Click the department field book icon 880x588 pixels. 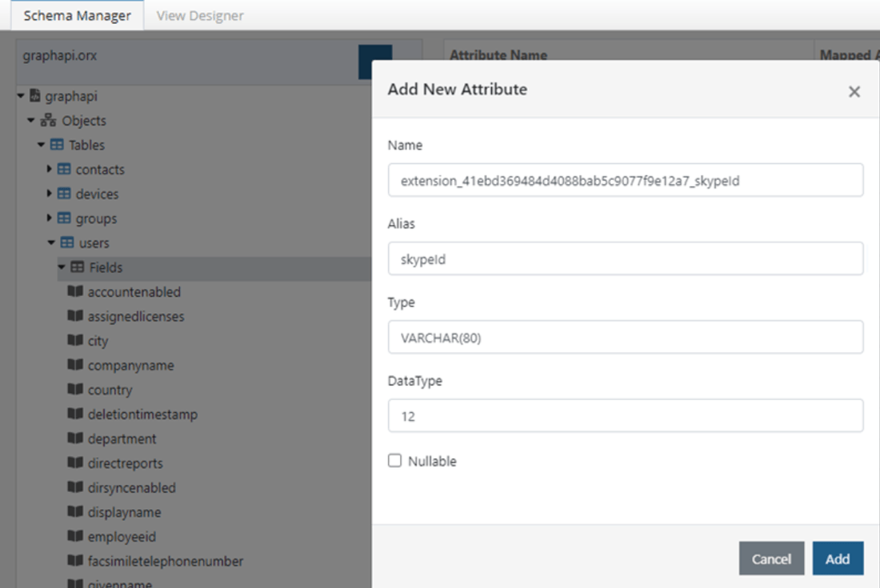coord(75,438)
